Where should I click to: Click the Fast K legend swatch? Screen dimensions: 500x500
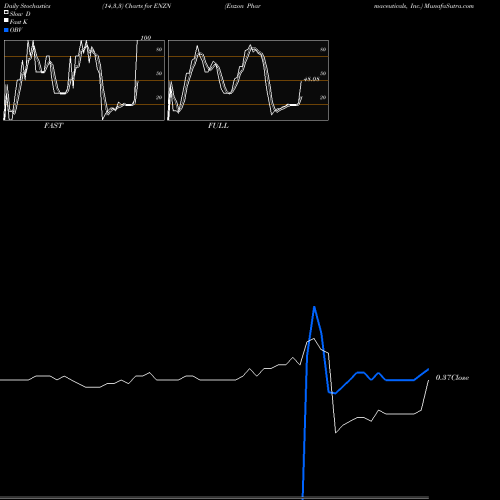click(6, 20)
